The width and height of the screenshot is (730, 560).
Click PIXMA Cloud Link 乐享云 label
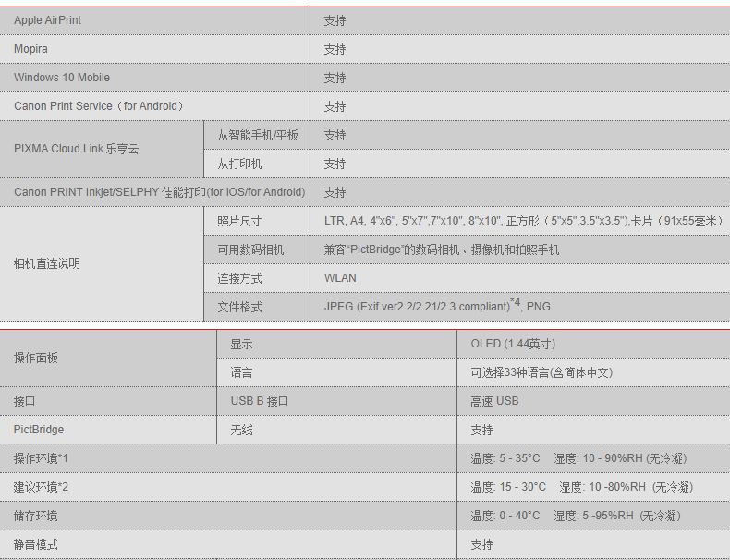pos(77,149)
